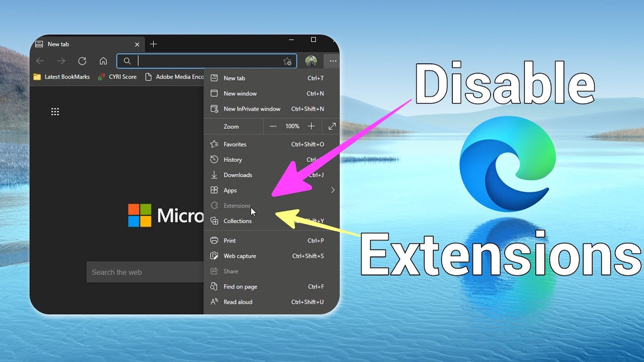Open Find on page
This screenshot has width=644, height=362.
(x=272, y=287)
